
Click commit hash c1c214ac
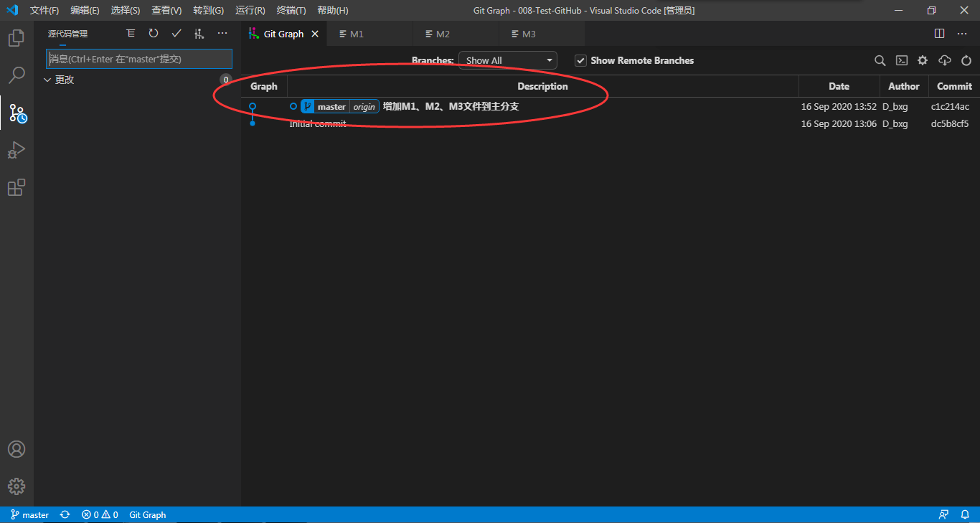pos(950,106)
